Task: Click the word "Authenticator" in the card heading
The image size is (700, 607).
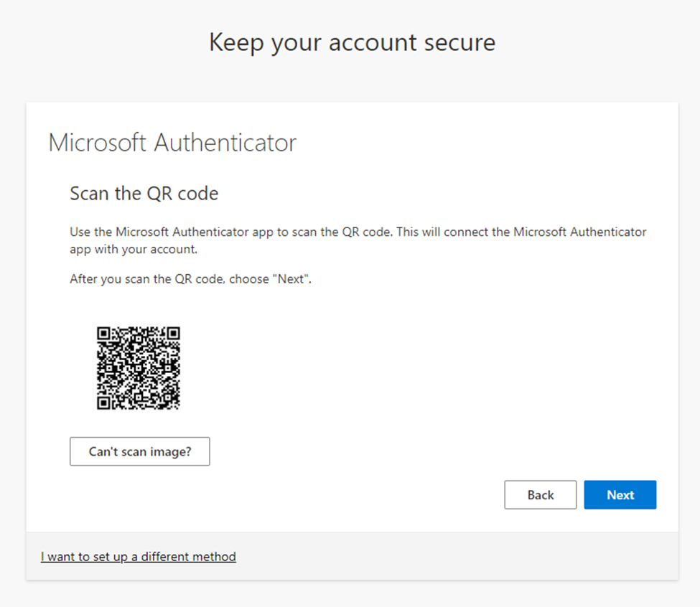Action: tap(225, 143)
